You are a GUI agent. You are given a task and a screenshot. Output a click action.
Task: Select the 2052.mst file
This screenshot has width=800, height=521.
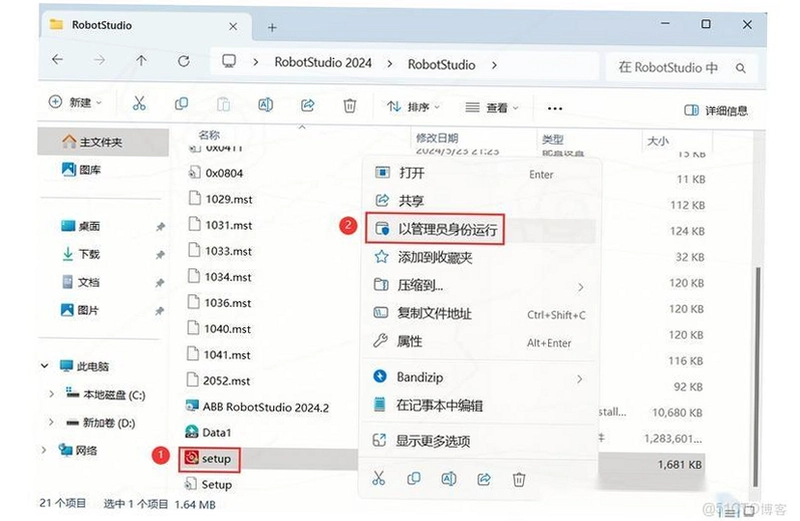(218, 380)
